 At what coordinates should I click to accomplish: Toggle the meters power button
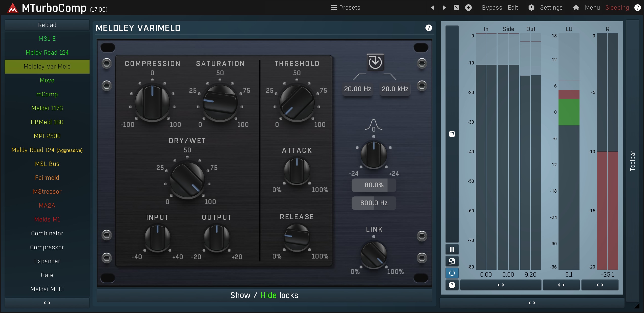(x=452, y=273)
